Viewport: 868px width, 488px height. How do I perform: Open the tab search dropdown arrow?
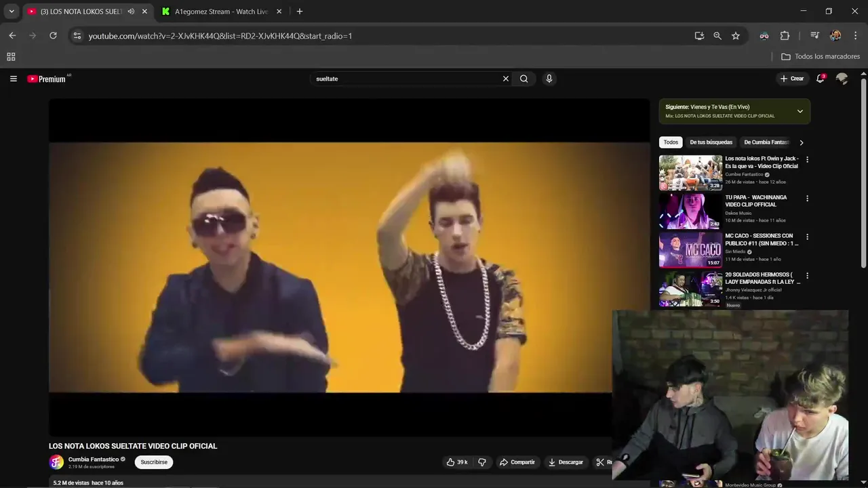click(12, 12)
